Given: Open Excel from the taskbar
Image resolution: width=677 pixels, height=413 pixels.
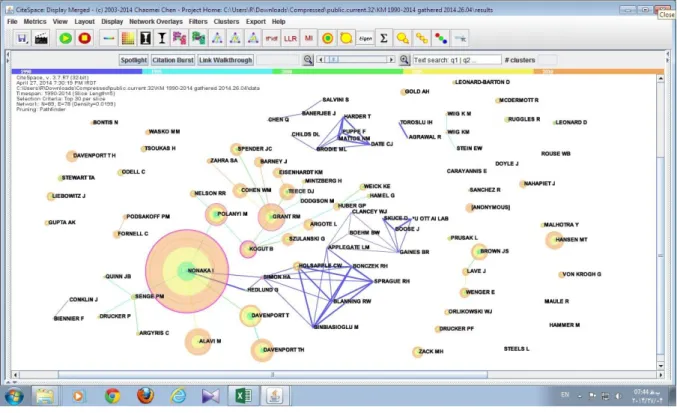Looking at the screenshot, I should (243, 395).
